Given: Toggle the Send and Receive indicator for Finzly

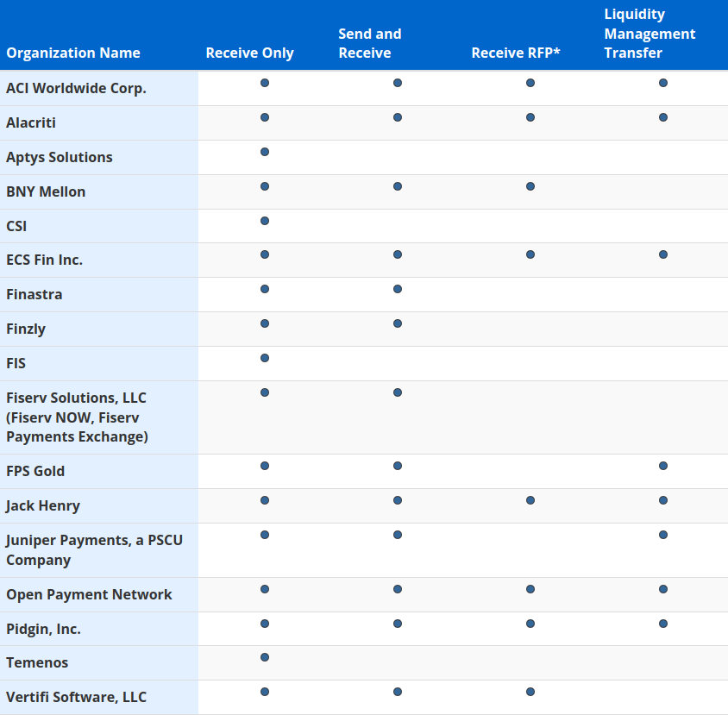Looking at the screenshot, I should 398,323.
